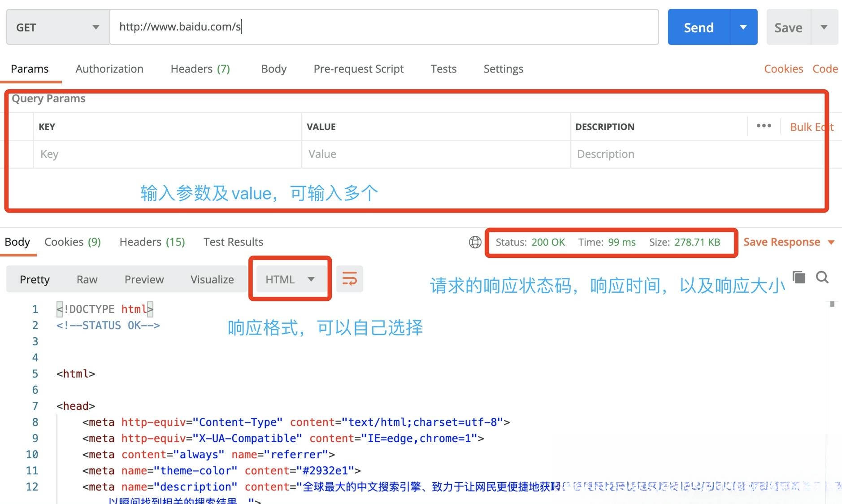Click the STATUS OK comment on line 2
Image resolution: width=842 pixels, height=504 pixels.
[x=108, y=326]
